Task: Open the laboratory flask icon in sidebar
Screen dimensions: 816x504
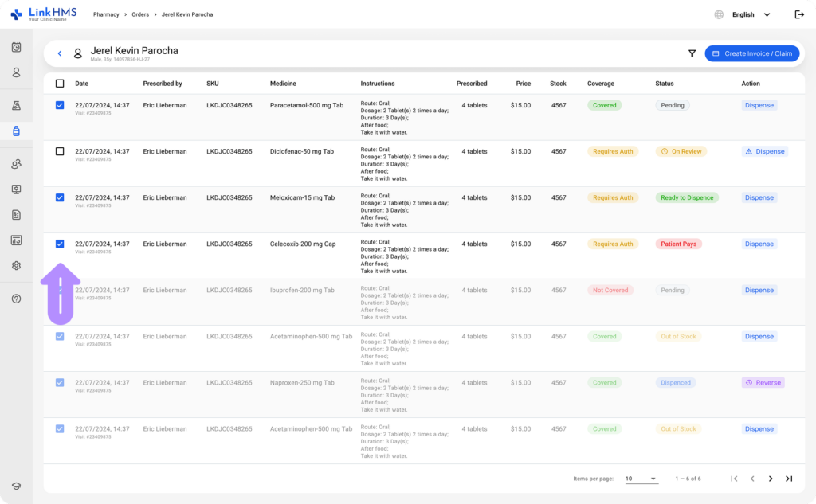Action: (x=16, y=106)
